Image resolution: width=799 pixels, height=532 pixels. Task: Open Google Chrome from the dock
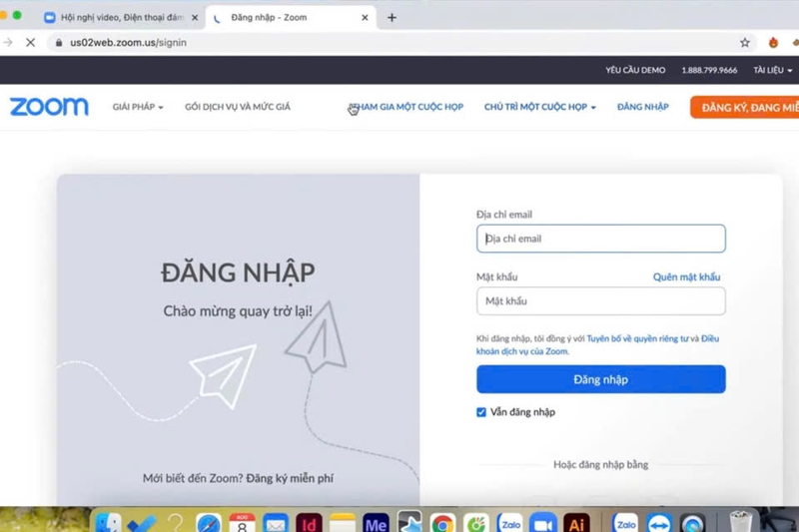pos(442,523)
